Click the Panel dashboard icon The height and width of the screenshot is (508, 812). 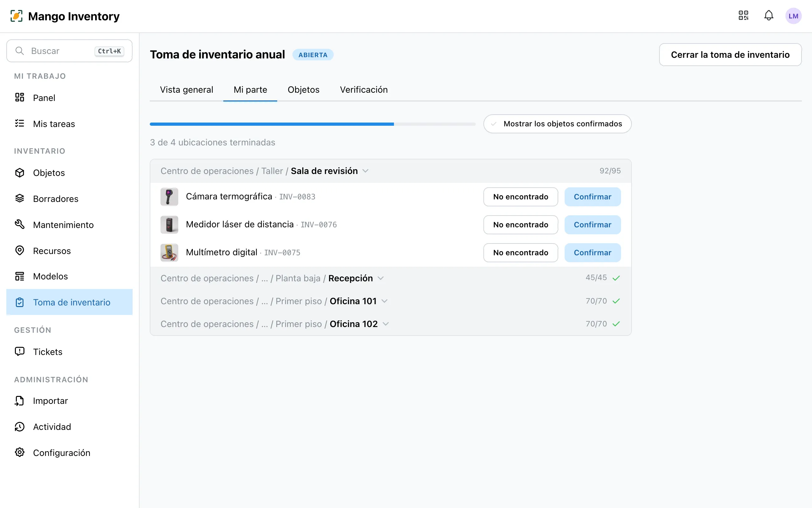(20, 97)
